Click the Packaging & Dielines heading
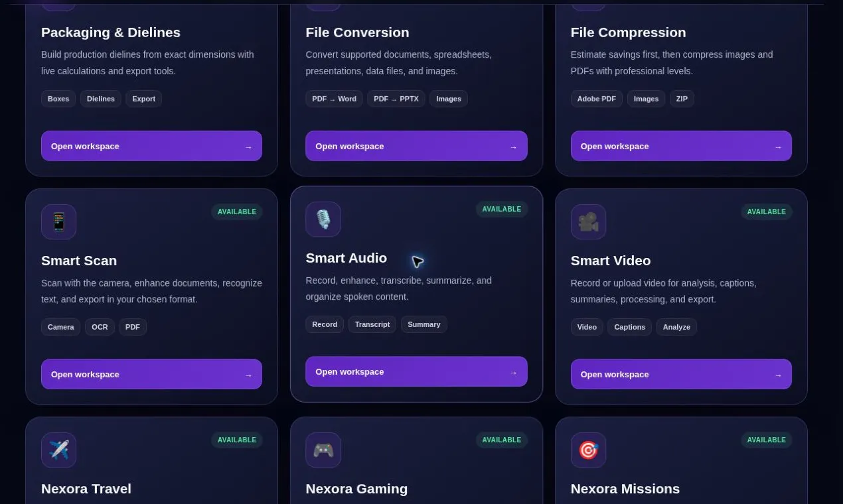Screen dimensions: 843x504 (x=111, y=32)
